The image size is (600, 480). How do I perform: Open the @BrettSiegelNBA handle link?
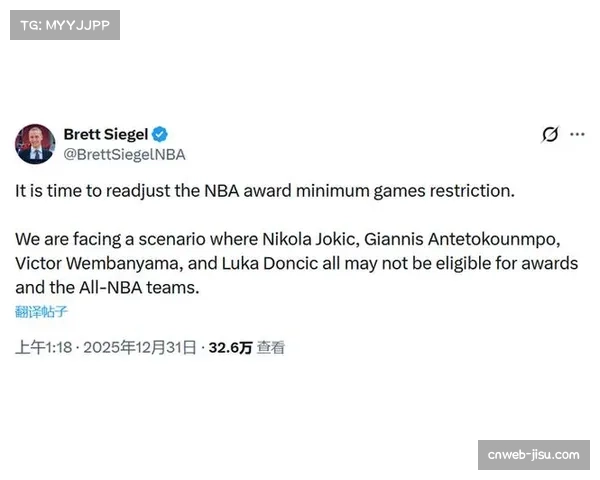124,155
